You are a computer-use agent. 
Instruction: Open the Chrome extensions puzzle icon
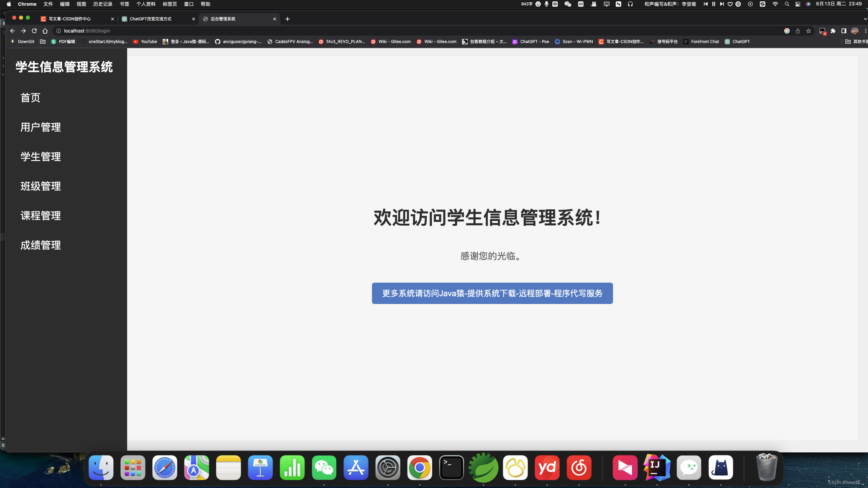click(833, 31)
